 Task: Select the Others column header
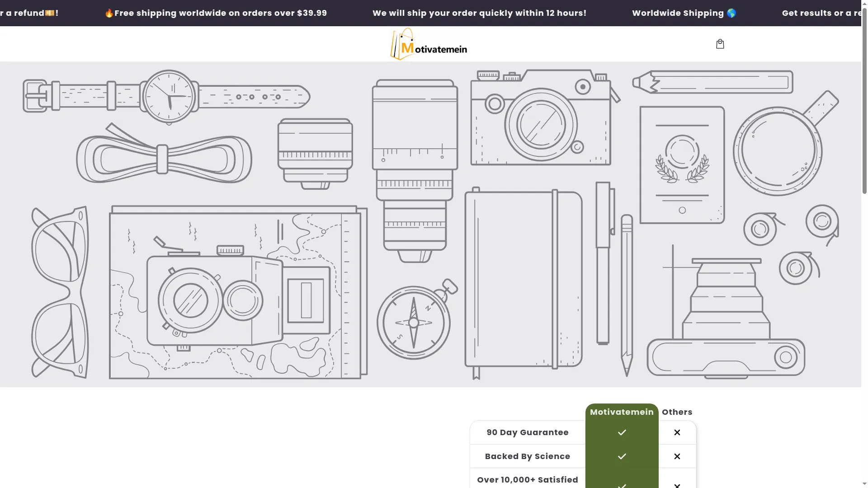677,412
